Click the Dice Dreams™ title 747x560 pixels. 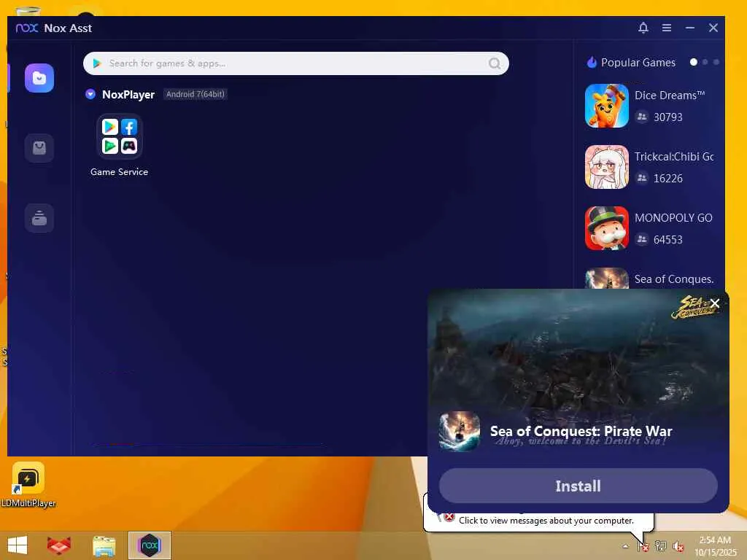(x=670, y=96)
